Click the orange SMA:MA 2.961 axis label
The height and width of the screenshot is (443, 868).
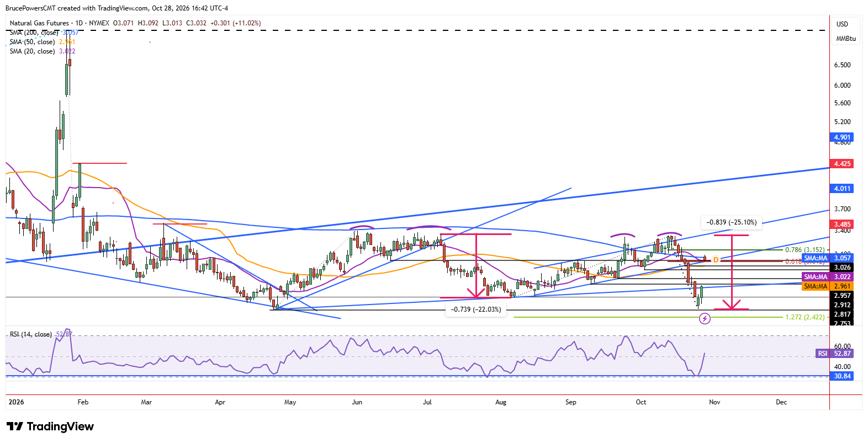point(828,286)
